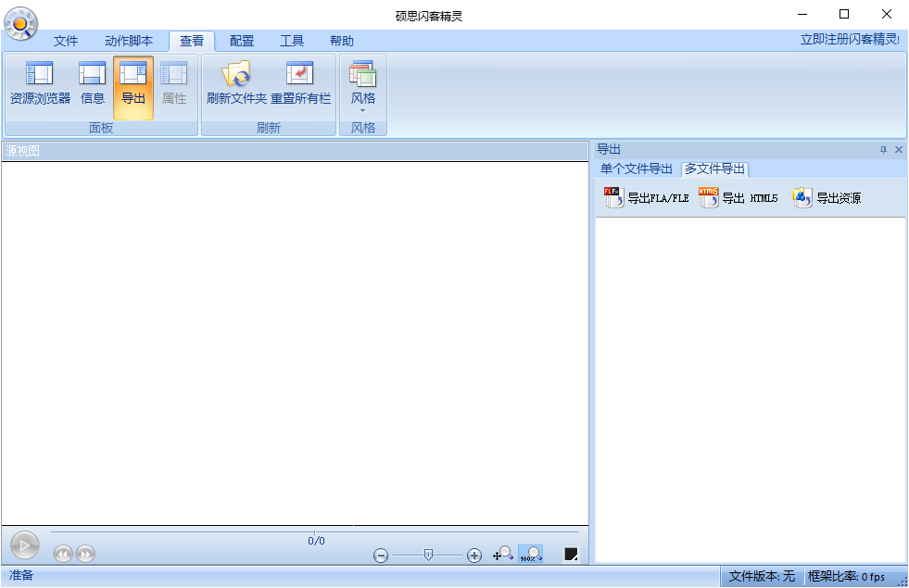Pin the 导出 panel with pushpin icon
This screenshot has width=909, height=588.
click(x=883, y=150)
